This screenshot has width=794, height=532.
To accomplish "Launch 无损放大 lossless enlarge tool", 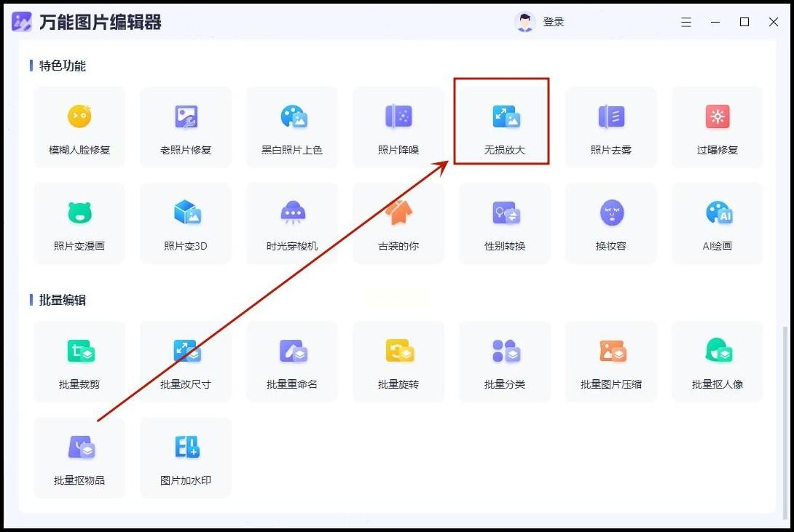I will [505, 127].
